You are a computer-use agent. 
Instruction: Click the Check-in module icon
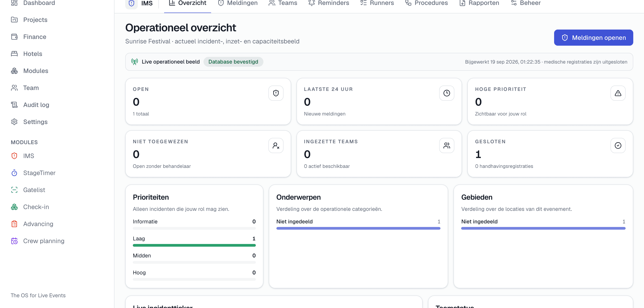tap(14, 207)
